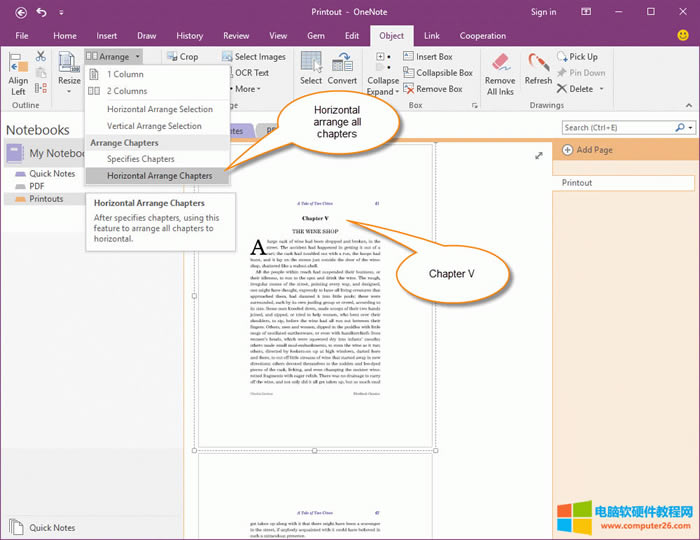Open the Arrange dropdown button
The height and width of the screenshot is (540, 700).
click(113, 57)
